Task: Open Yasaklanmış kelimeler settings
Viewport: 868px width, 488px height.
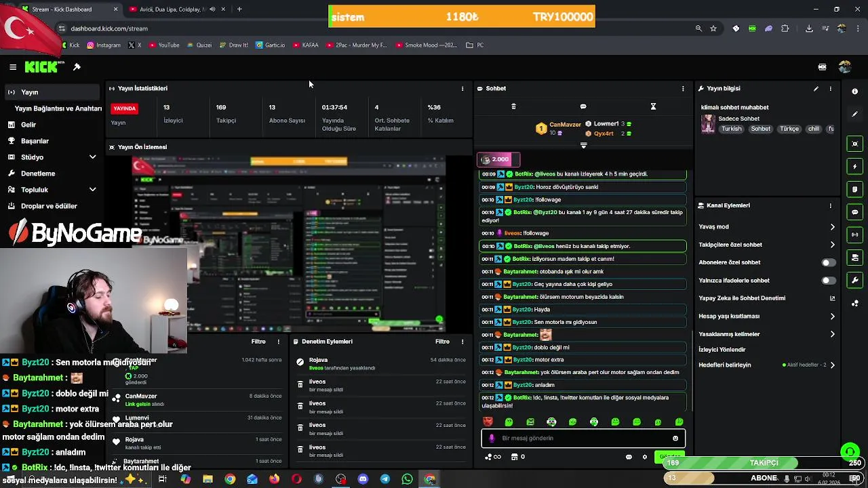Action: point(766,334)
